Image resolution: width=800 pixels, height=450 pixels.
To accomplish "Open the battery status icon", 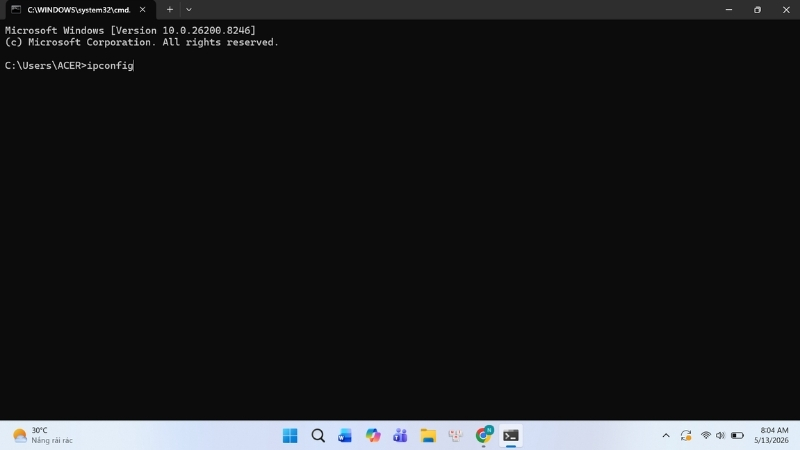I will [x=737, y=436].
